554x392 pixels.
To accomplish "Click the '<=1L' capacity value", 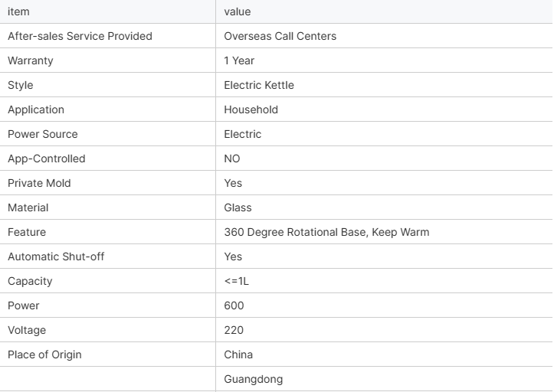I will click(x=236, y=281).
